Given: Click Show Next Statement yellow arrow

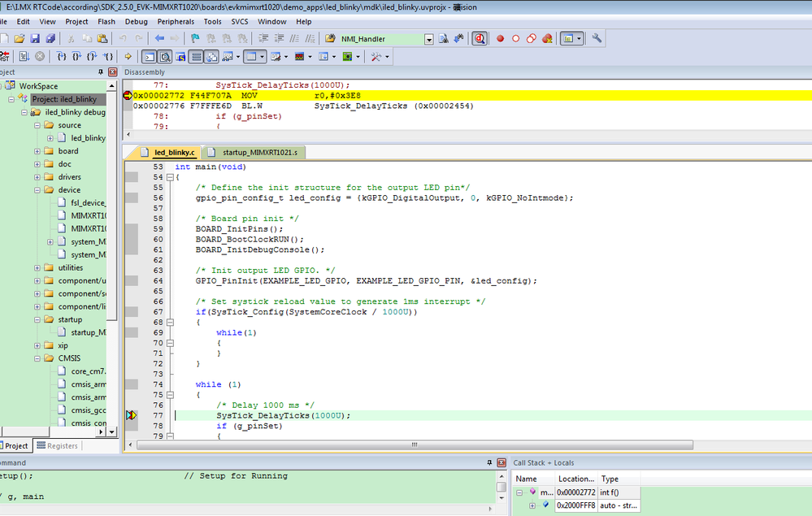Looking at the screenshot, I should point(128,57).
